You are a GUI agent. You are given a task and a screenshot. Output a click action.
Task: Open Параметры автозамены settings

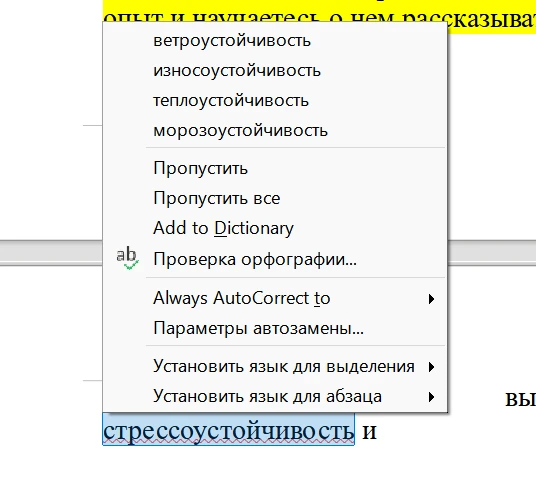click(275, 328)
